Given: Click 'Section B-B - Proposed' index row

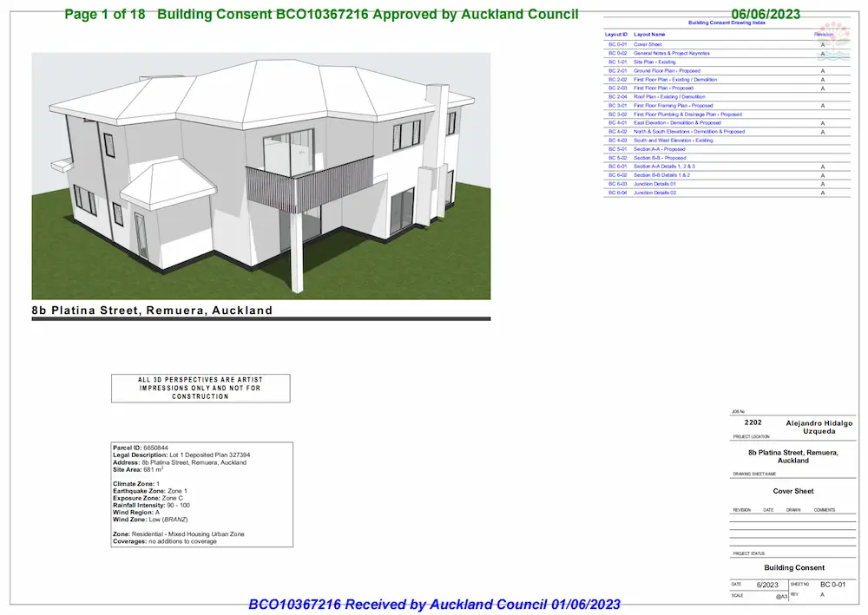Looking at the screenshot, I should [727, 158].
